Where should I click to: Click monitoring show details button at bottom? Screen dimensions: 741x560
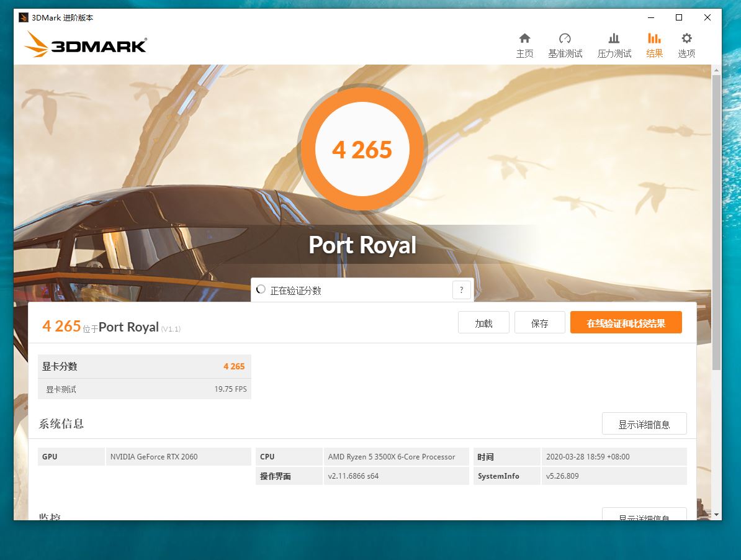coord(644,515)
